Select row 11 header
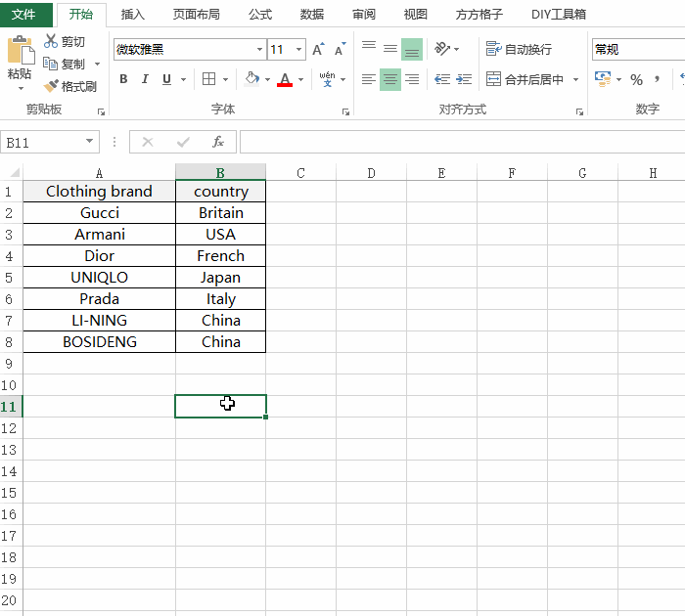 pos(11,407)
